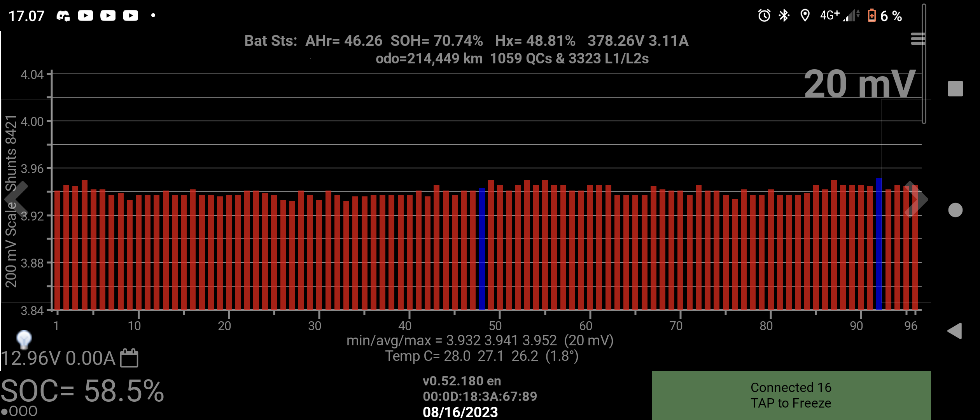Open the hamburger menu icon

(917, 39)
